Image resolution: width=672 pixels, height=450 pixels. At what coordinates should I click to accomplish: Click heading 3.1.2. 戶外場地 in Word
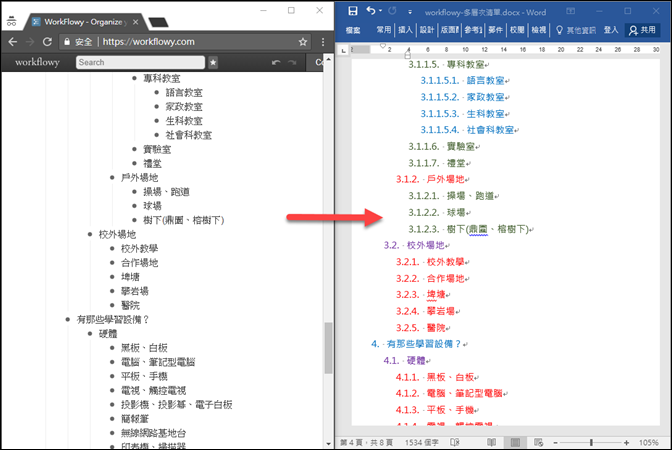[432, 179]
